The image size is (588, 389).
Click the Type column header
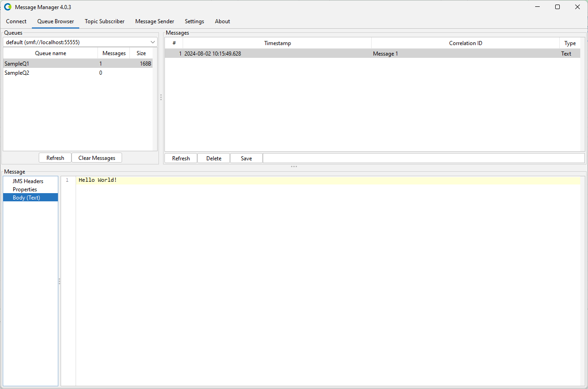click(x=570, y=43)
